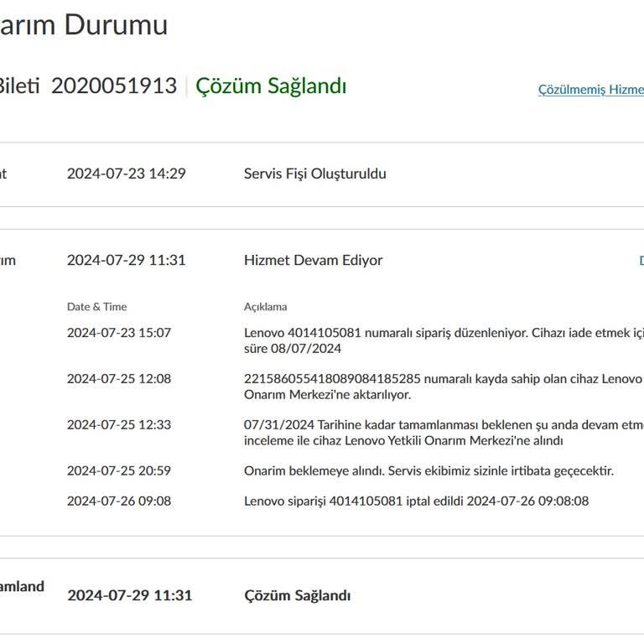Viewport: 644px width, 644px height.
Task: Click the timestamp 2024-07-23 14:29
Action: [x=126, y=174]
